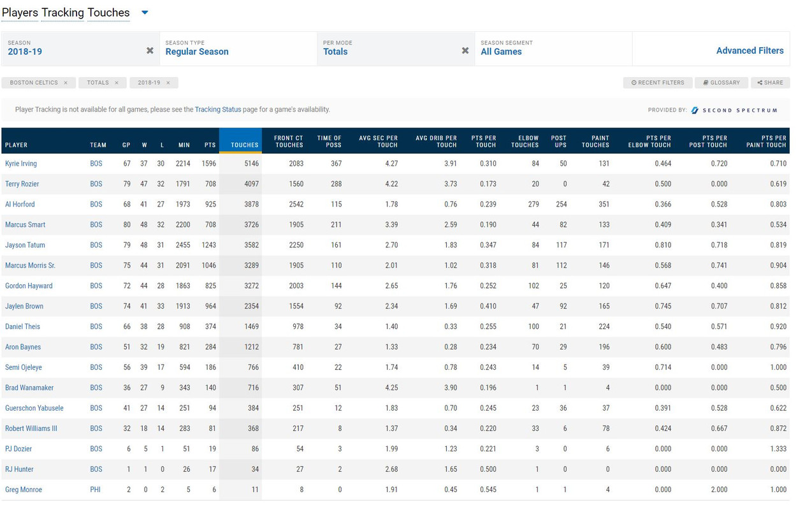Open Greg Monroe player link
Viewport: 812px width, 510px height.
point(24,490)
